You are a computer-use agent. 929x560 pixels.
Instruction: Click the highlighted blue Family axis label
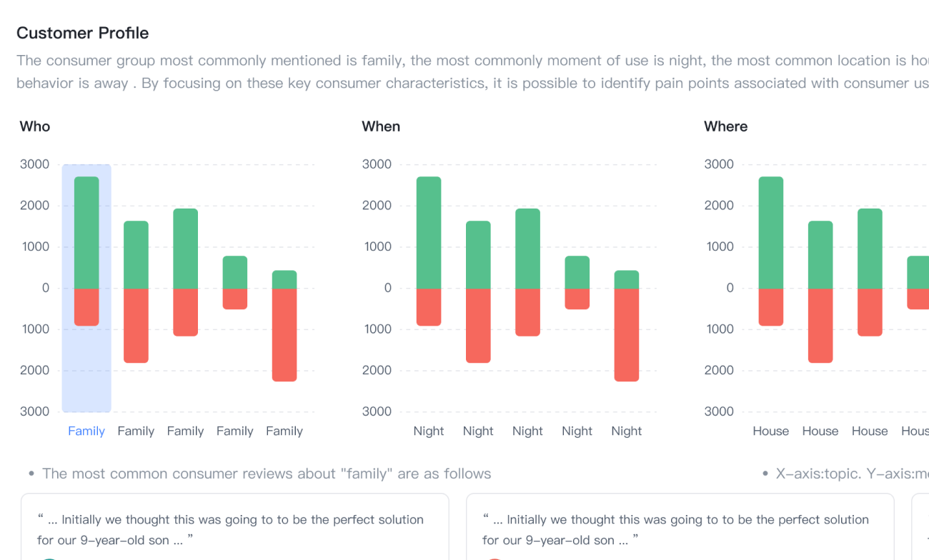(x=86, y=431)
